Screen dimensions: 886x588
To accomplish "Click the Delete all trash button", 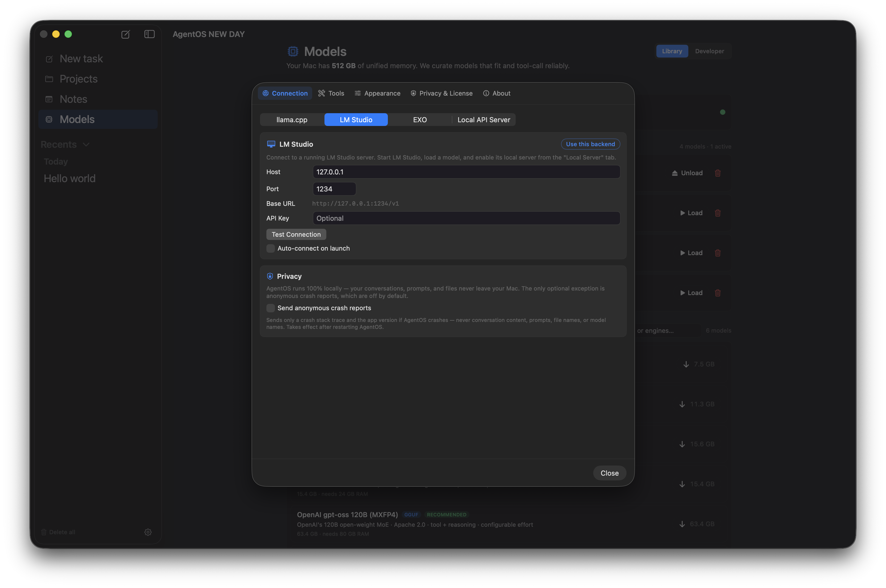I will pos(58,532).
